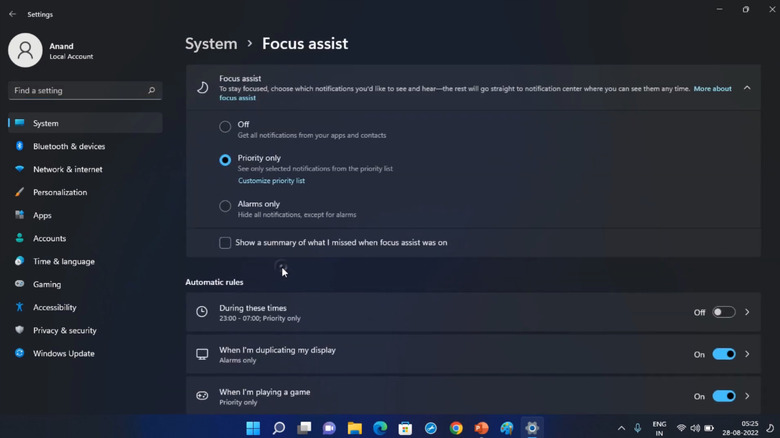The width and height of the screenshot is (780, 438).
Task: Collapse the Focus assist section chevron
Action: pyautogui.click(x=747, y=88)
